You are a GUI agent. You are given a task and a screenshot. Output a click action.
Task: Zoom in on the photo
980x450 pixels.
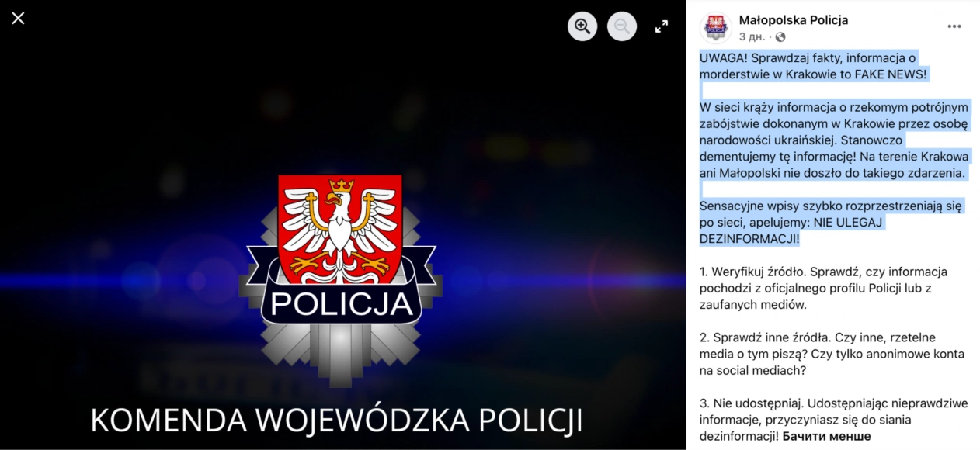[x=582, y=26]
